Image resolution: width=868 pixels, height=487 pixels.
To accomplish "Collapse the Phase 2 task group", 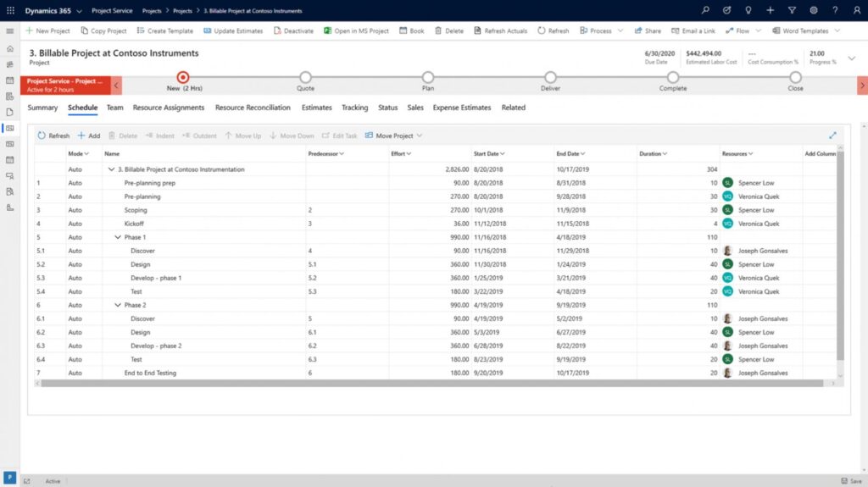I will coord(118,305).
